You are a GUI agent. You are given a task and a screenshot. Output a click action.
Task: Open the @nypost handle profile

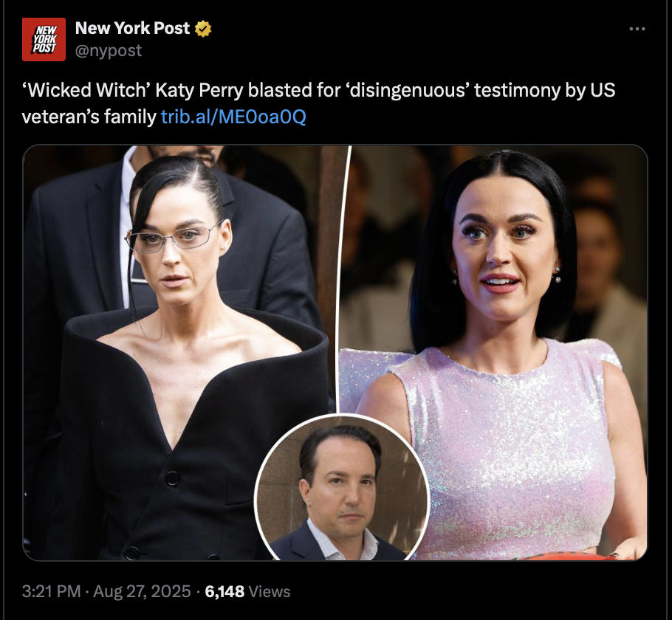(109, 51)
